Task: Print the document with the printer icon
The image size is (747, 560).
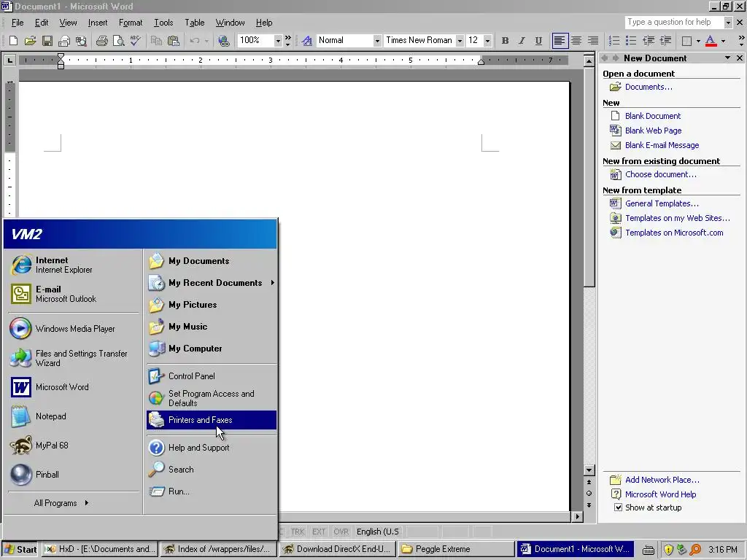Action: [x=101, y=41]
